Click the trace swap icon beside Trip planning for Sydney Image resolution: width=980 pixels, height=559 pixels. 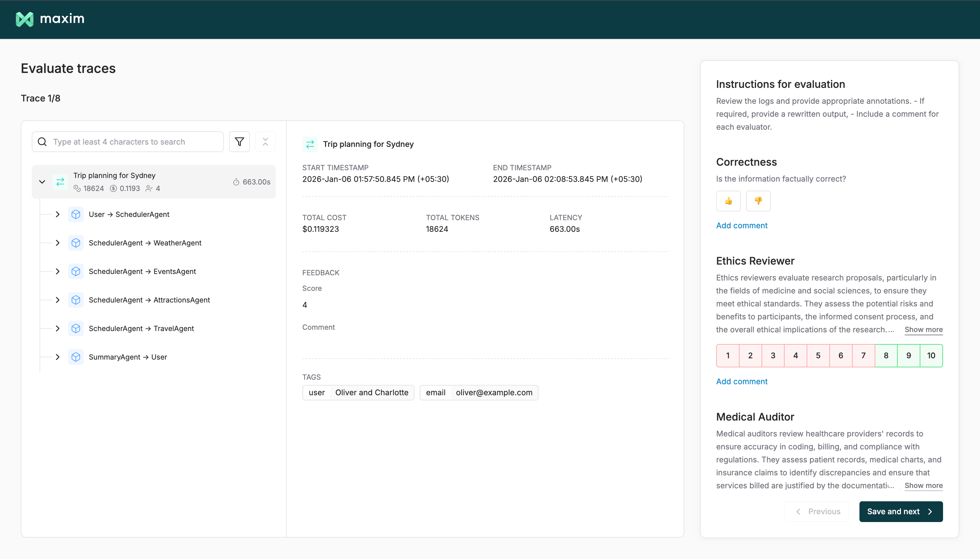click(x=60, y=181)
